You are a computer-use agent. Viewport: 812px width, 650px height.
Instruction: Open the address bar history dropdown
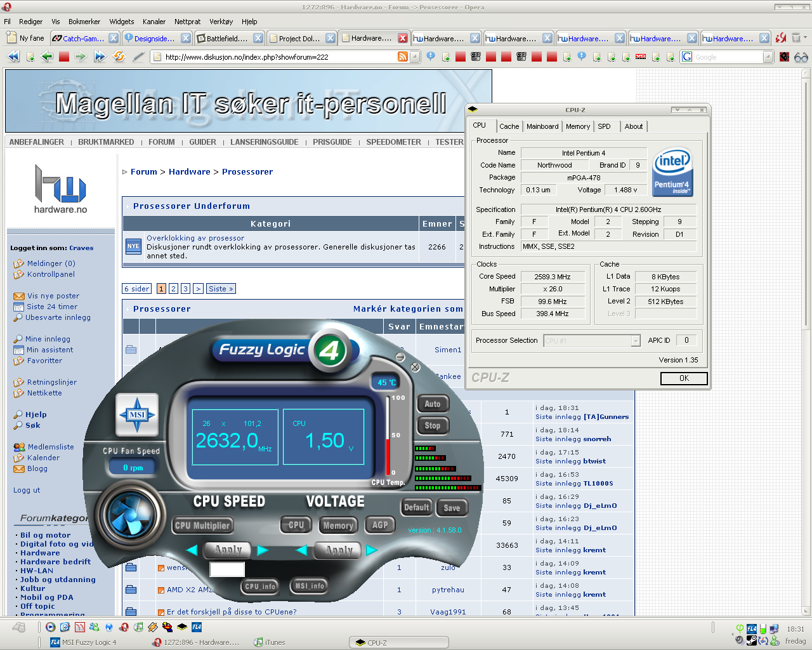point(415,57)
